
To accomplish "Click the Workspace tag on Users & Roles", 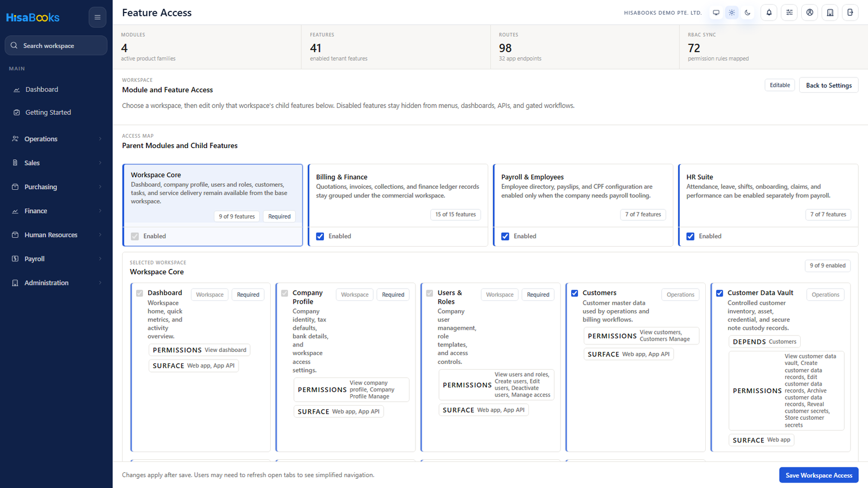I will point(500,295).
